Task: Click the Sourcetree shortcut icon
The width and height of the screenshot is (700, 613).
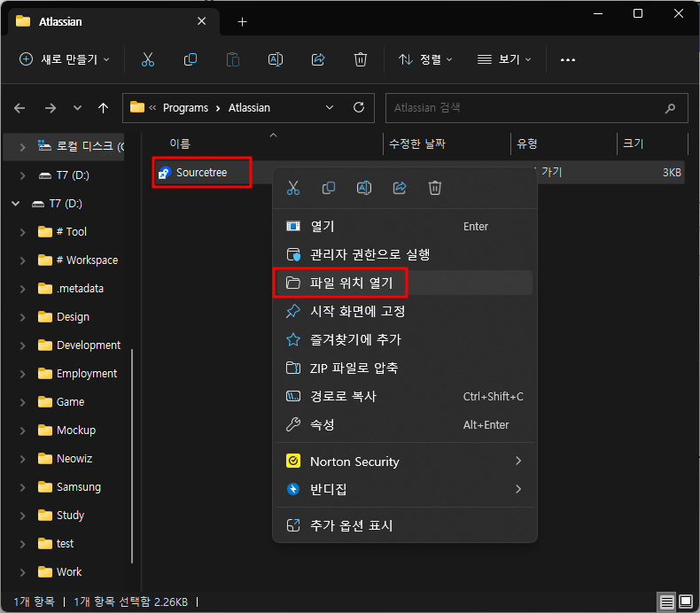Action: pos(165,173)
